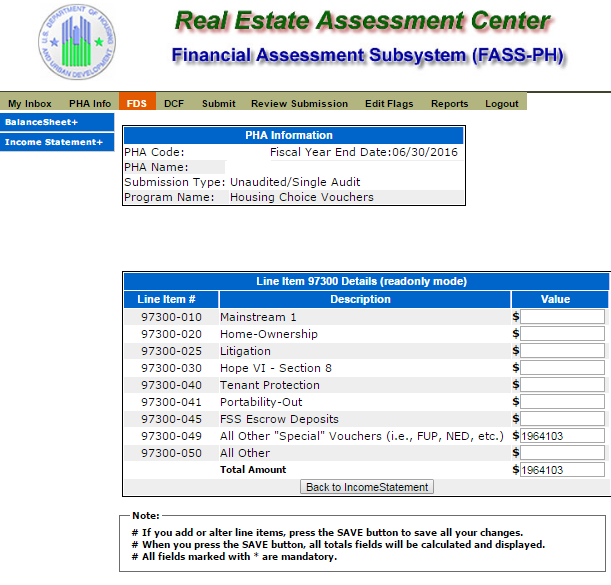Click the All Other "Special" Vouchers value

[x=562, y=436]
